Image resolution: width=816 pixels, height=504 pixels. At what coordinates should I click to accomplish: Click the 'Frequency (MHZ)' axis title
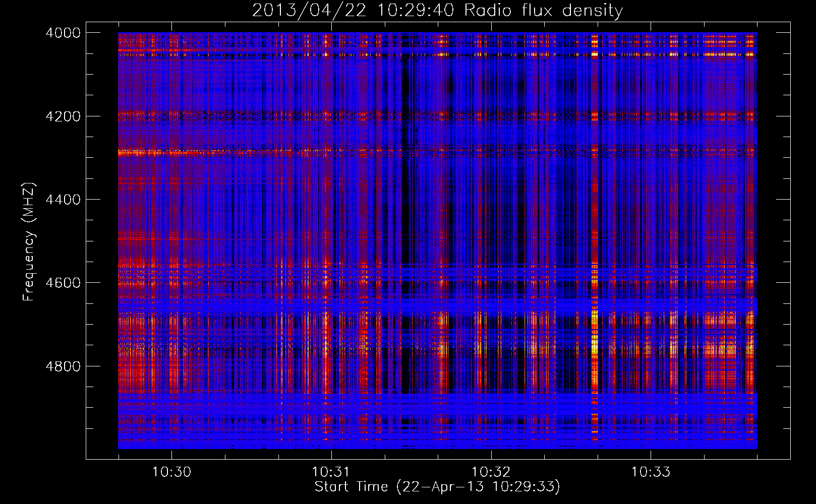[x=29, y=242]
